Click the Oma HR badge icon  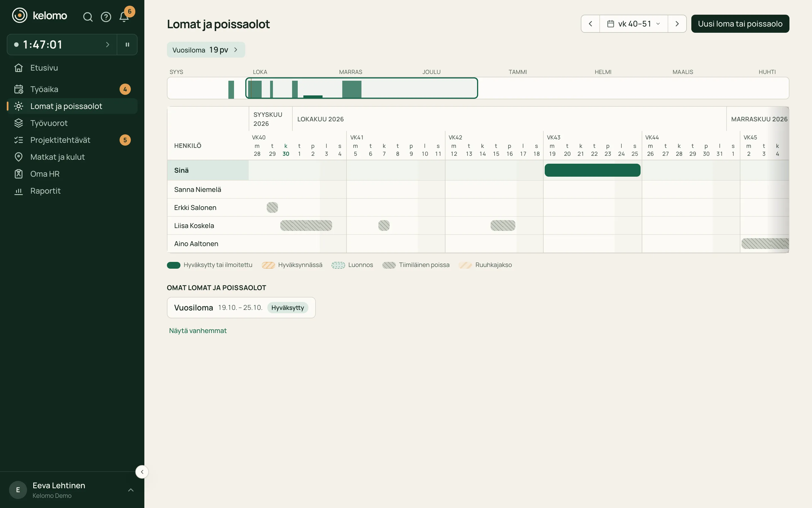coord(19,174)
